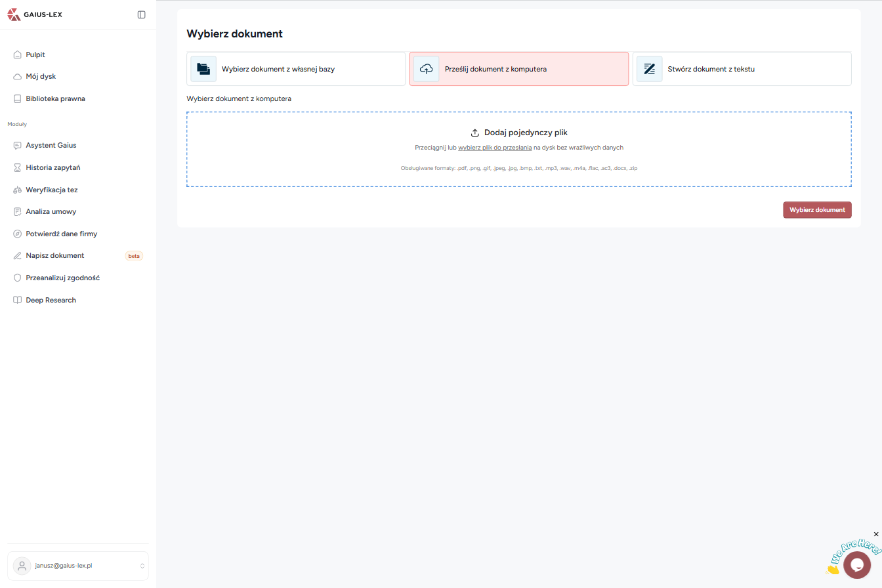The width and height of the screenshot is (882, 588).
Task: Open Biblioteka prawna book icon
Action: point(18,99)
